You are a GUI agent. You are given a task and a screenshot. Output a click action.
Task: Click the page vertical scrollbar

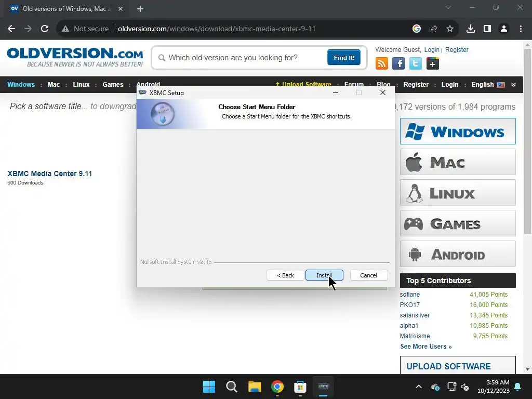tap(527, 141)
